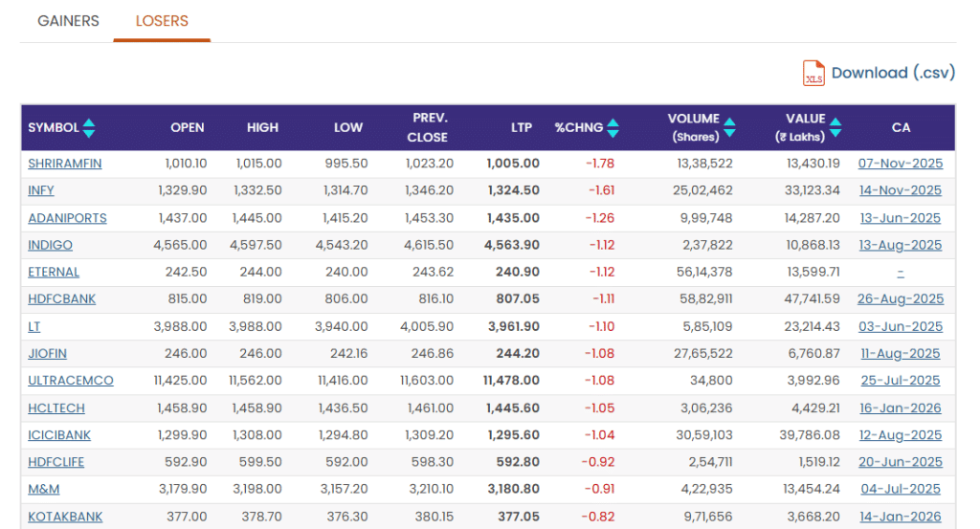Sort by VALUE (₹ Lakhs) sort arrows
Screen dimensions: 980x529
tap(835, 127)
